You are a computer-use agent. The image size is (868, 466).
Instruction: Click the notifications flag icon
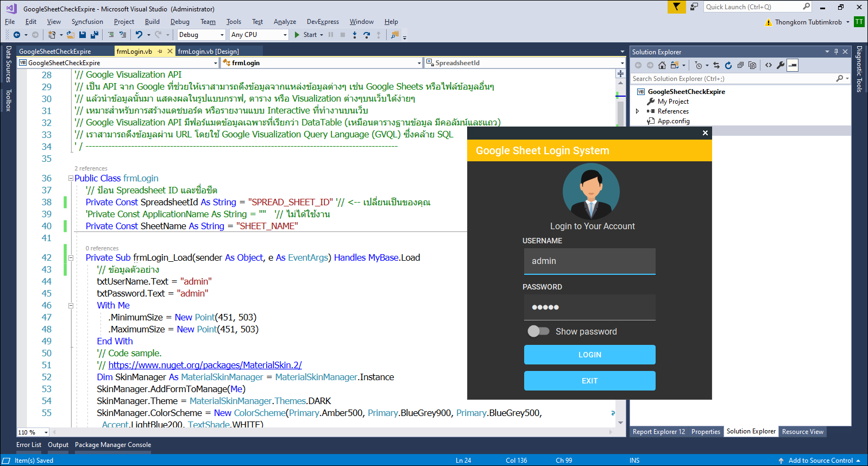676,7
